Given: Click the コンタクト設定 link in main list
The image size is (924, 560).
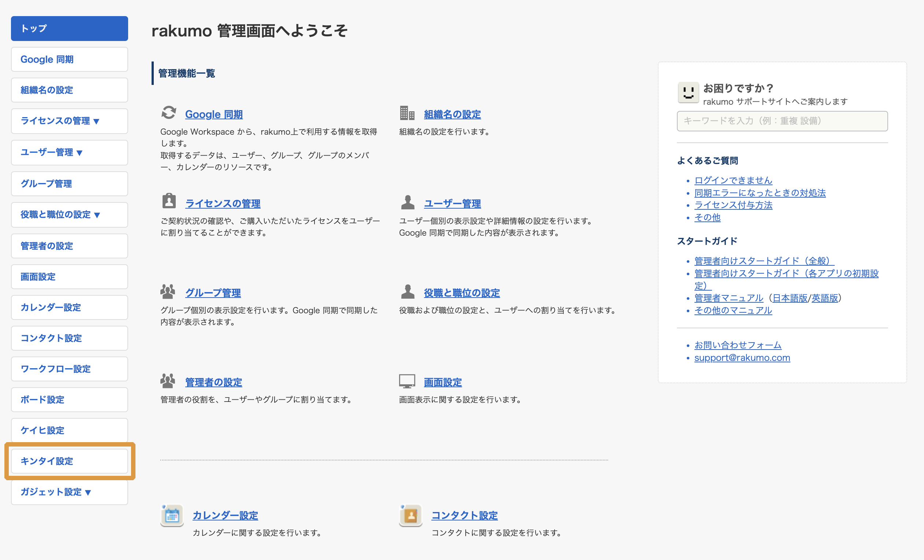Looking at the screenshot, I should (464, 515).
